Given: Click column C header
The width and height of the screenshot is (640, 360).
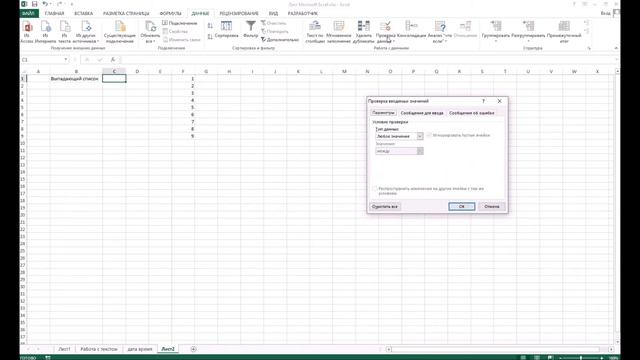Looking at the screenshot, I should coord(114,71).
